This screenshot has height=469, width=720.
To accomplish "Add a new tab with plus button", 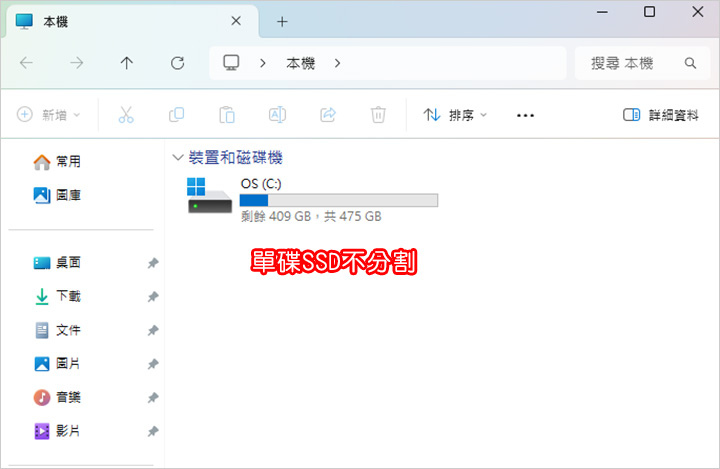I will (x=282, y=22).
